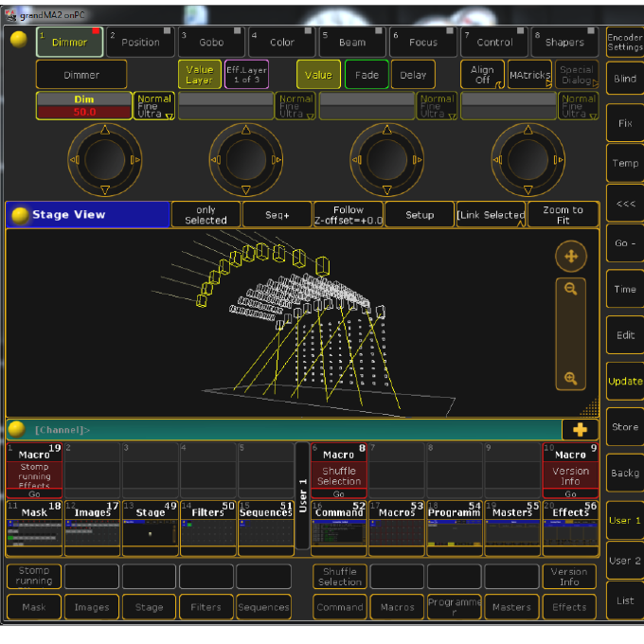The width and height of the screenshot is (644, 644).
Task: Click the Zoom to Fit button
Action: (x=563, y=215)
